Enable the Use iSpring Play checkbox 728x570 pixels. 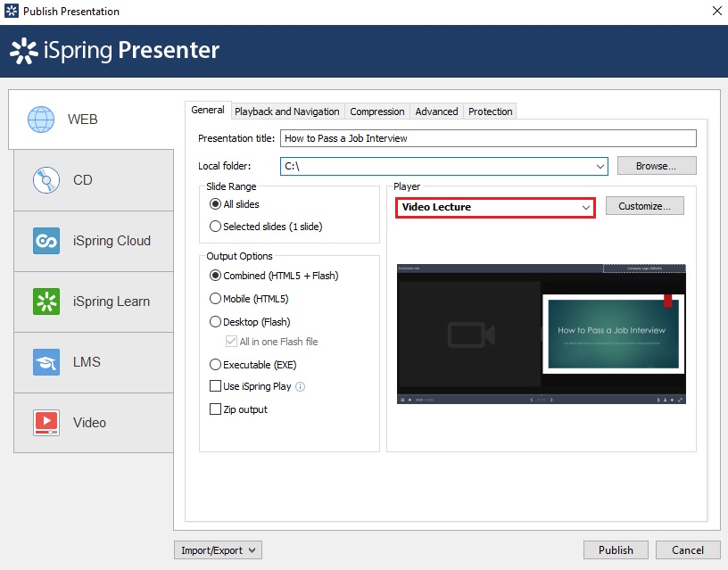(215, 386)
